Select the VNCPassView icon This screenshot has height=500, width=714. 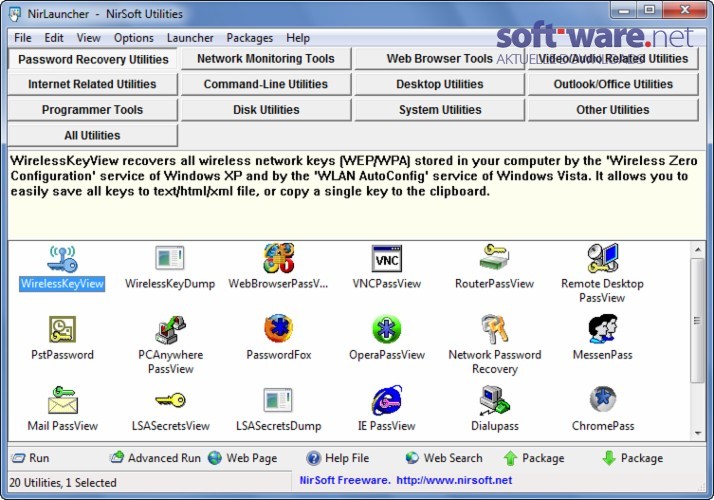[x=387, y=258]
